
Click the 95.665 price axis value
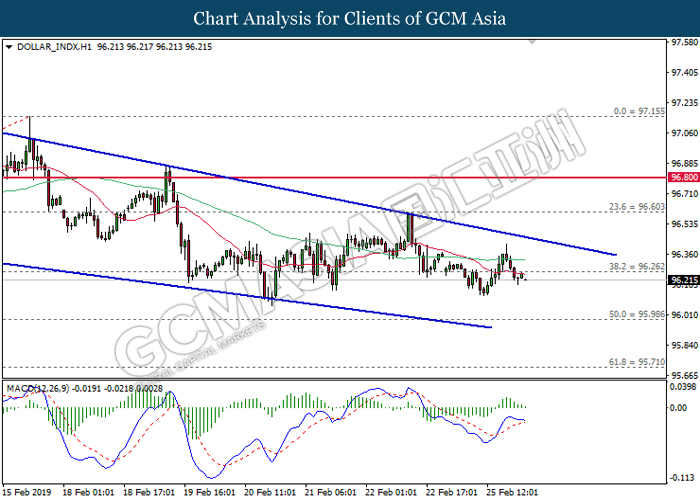tap(685, 375)
